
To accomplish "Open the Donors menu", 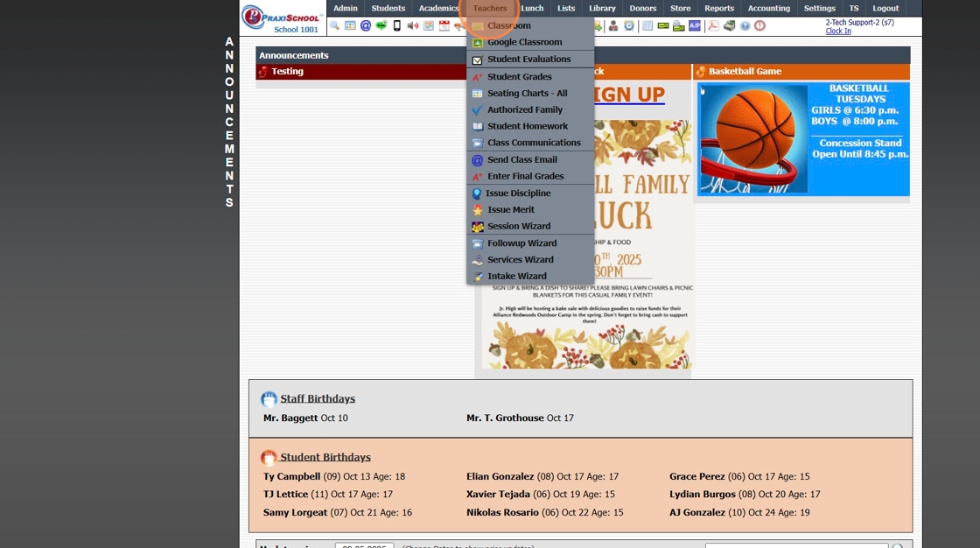I will point(642,8).
